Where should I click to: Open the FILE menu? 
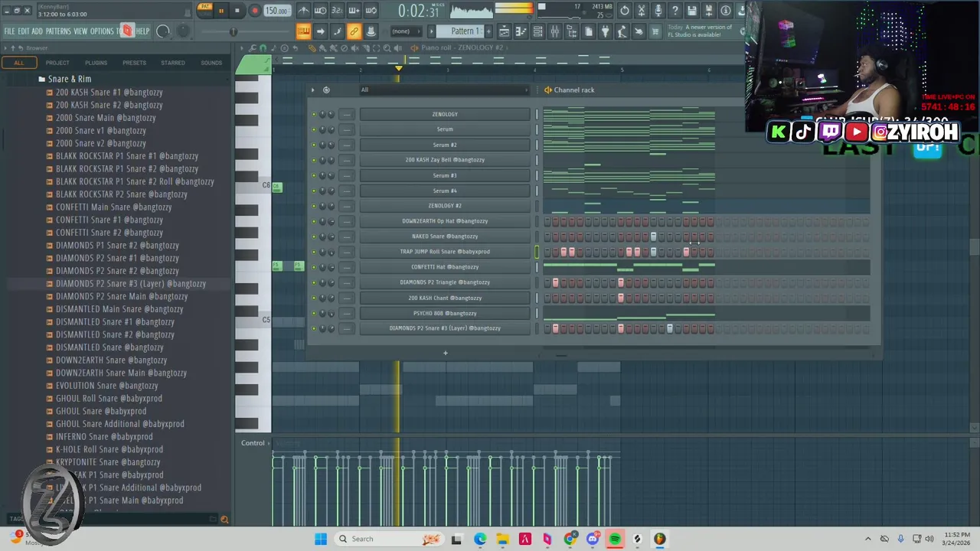pyautogui.click(x=9, y=31)
